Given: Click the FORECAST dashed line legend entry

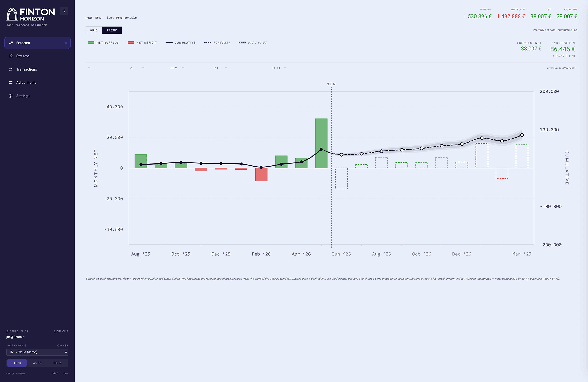Looking at the screenshot, I should [217, 43].
